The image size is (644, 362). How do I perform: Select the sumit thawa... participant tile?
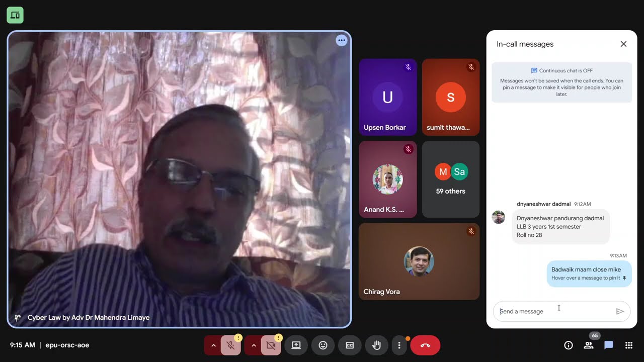[x=450, y=97]
